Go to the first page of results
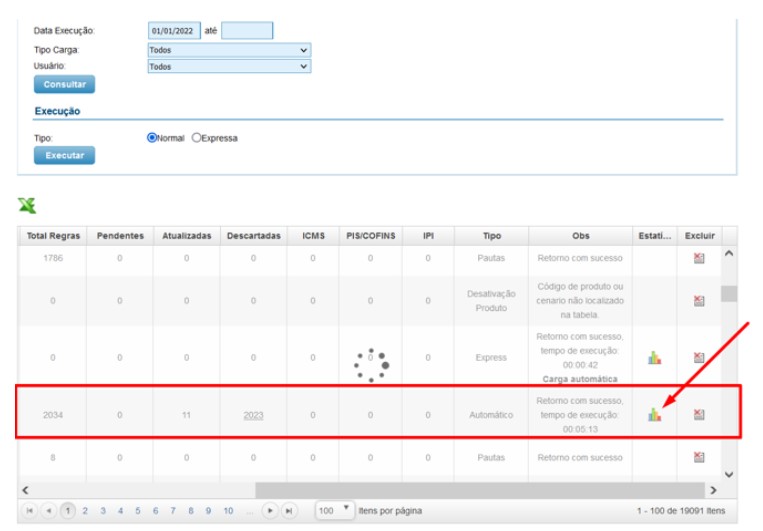Image resolution: width=763 pixels, height=531 pixels. pos(30,511)
